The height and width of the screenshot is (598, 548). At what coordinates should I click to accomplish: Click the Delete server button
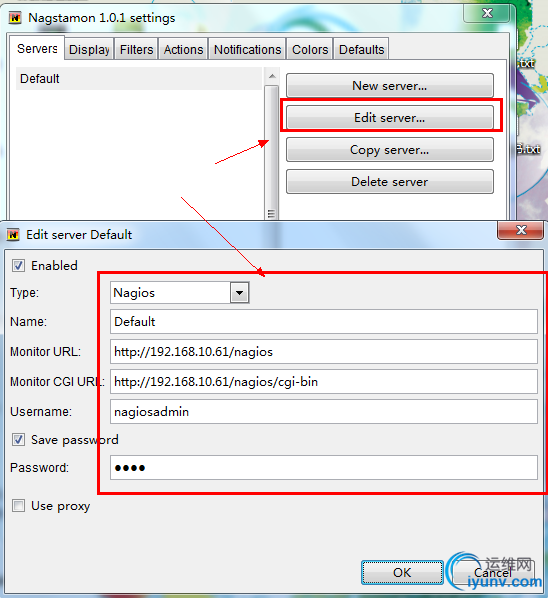click(x=390, y=182)
